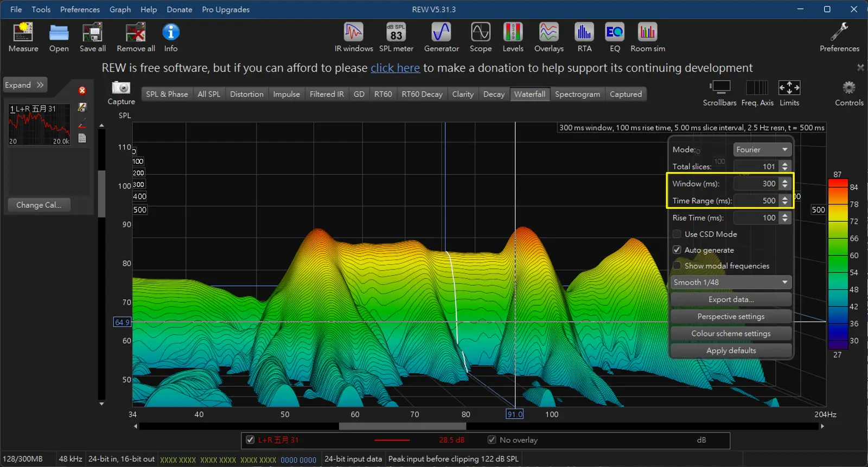868x467 pixels.
Task: Click the horizontal frequency scrollbar thumb
Action: [x=402, y=426]
